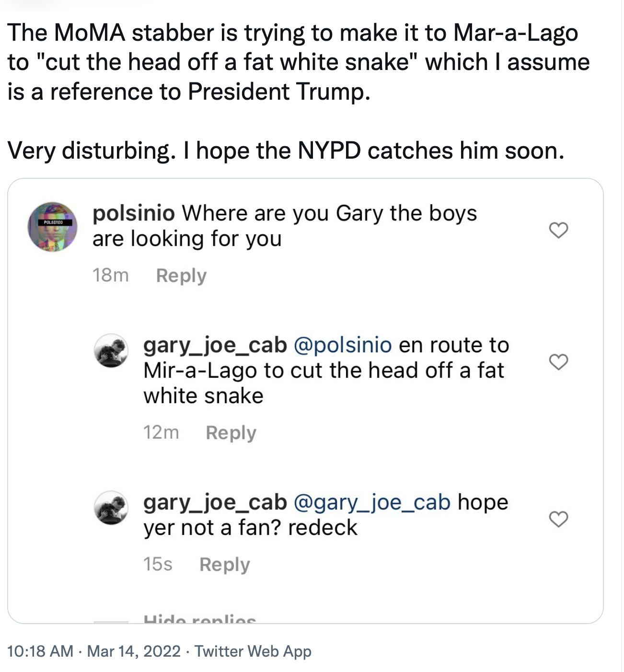Viewport: 624px width, 672px height.
Task: Click gary_joe_cab avatar beside the Mir-a-Lago reply
Action: pyautogui.click(x=111, y=350)
